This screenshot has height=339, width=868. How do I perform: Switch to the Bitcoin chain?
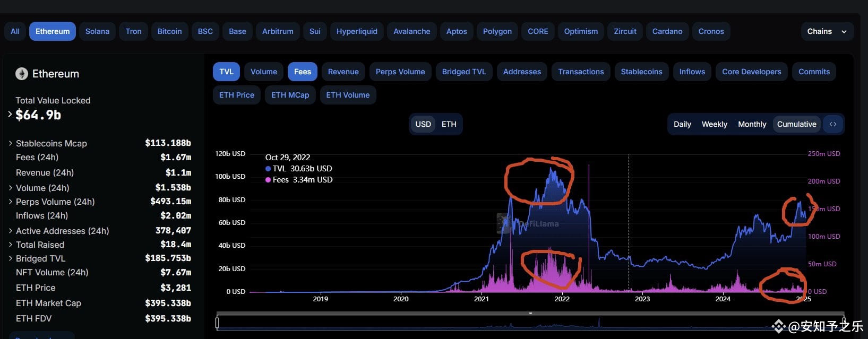[x=170, y=31]
